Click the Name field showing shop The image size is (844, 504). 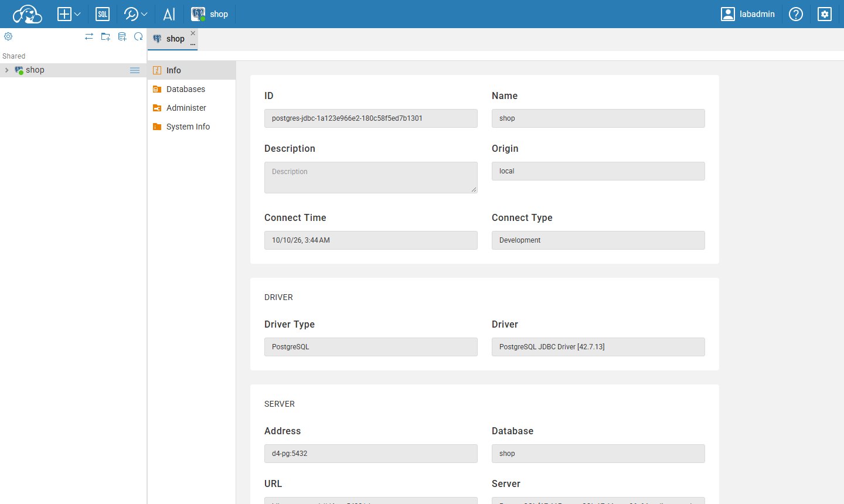point(598,118)
